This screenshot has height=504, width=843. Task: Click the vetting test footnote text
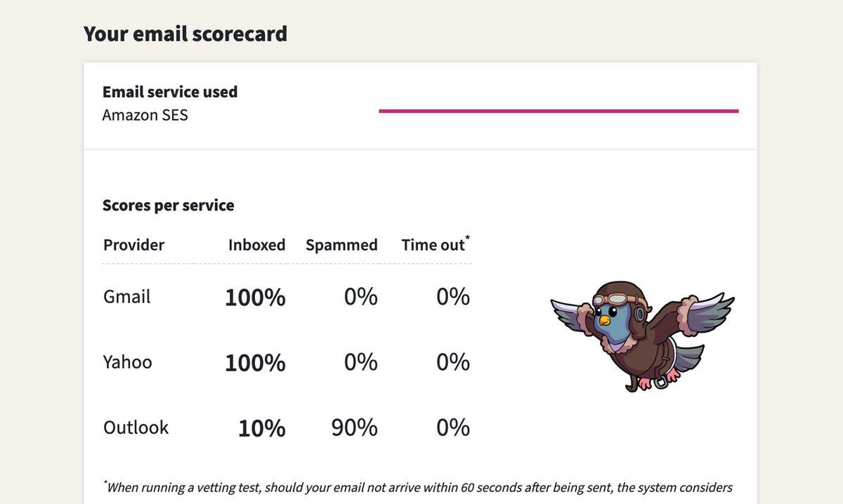[x=419, y=487]
